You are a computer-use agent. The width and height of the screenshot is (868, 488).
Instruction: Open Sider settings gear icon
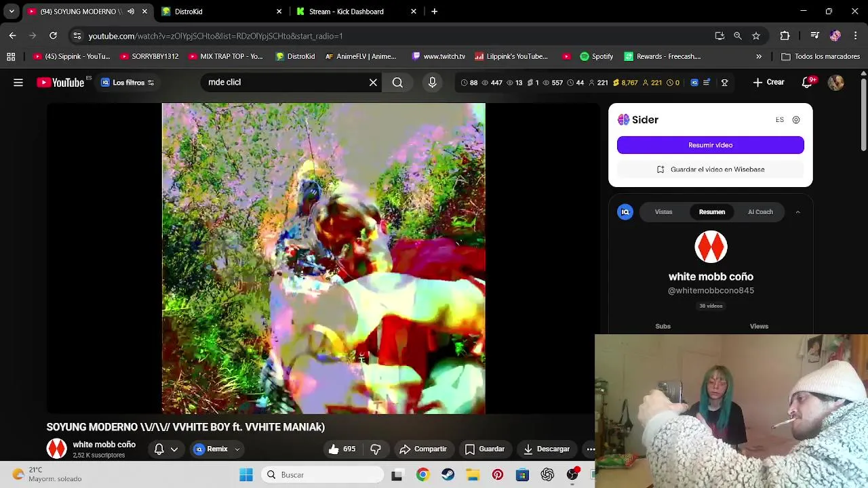(x=796, y=120)
